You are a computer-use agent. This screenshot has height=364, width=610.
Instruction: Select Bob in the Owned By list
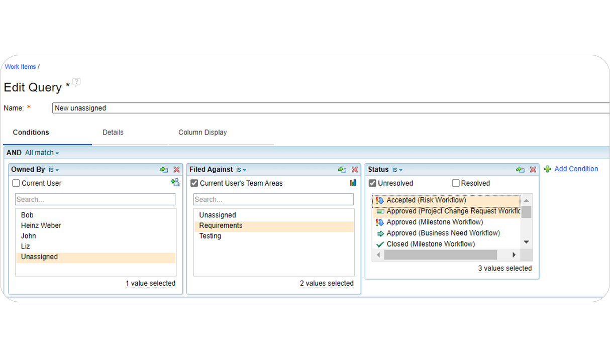[x=27, y=215]
